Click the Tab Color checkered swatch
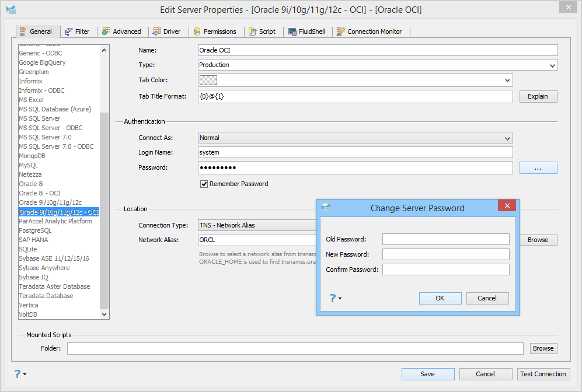Image resolution: width=582 pixels, height=392 pixels. click(x=208, y=80)
